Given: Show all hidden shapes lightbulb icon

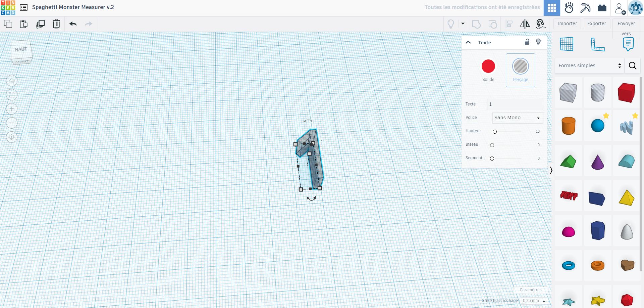Looking at the screenshot, I should pos(451,24).
